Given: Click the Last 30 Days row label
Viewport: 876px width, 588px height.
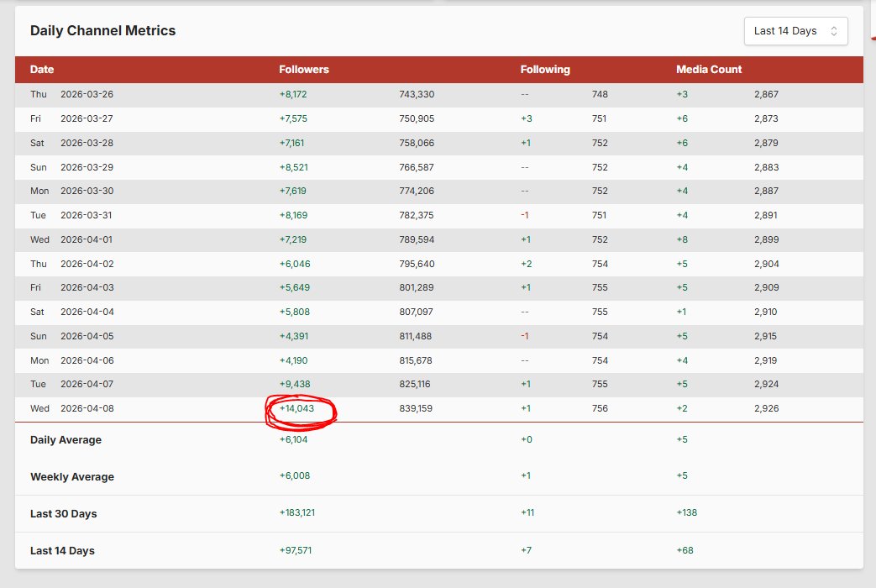Looking at the screenshot, I should (x=64, y=514).
